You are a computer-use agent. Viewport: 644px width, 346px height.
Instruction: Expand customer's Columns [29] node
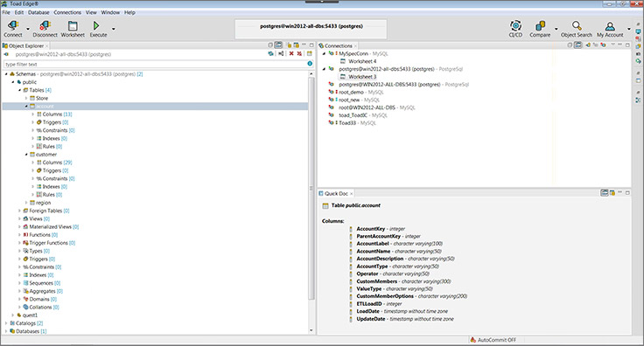(33, 163)
